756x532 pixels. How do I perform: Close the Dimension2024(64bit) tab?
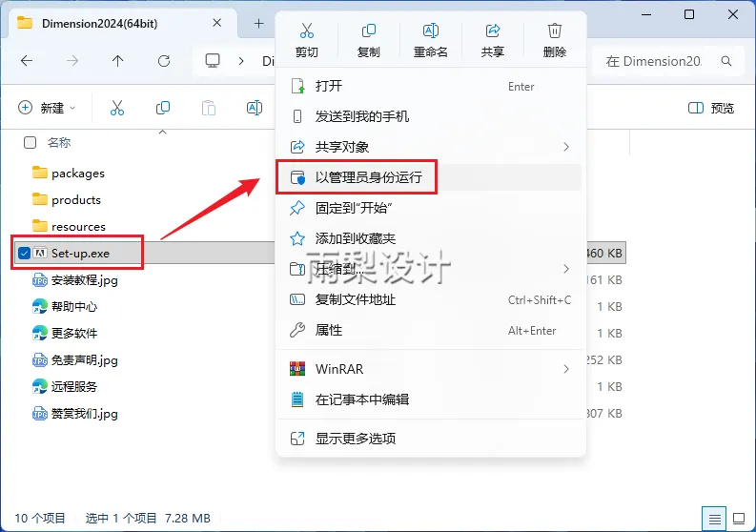coord(217,23)
